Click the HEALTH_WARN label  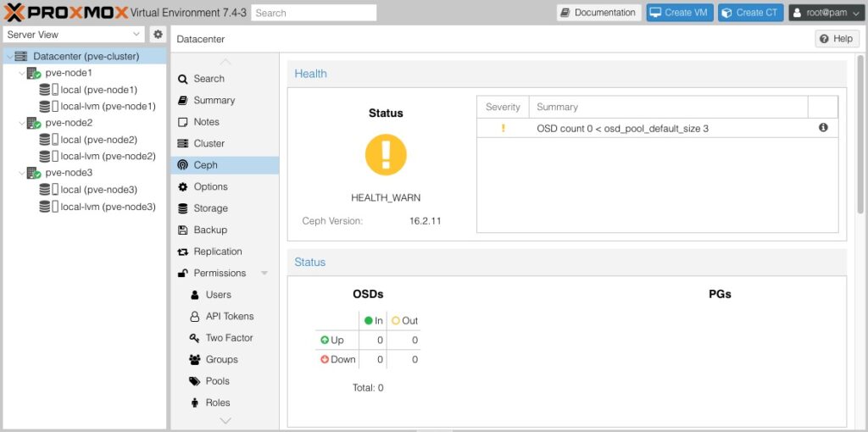click(x=386, y=197)
